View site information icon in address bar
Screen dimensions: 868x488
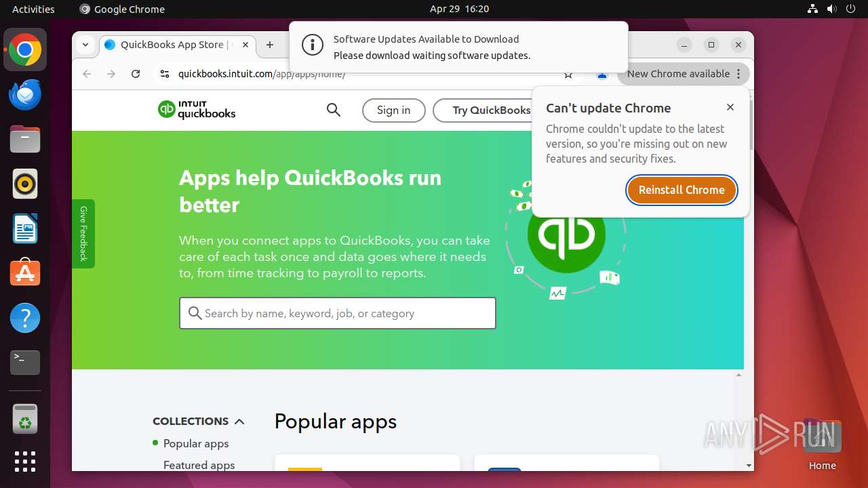coord(164,74)
